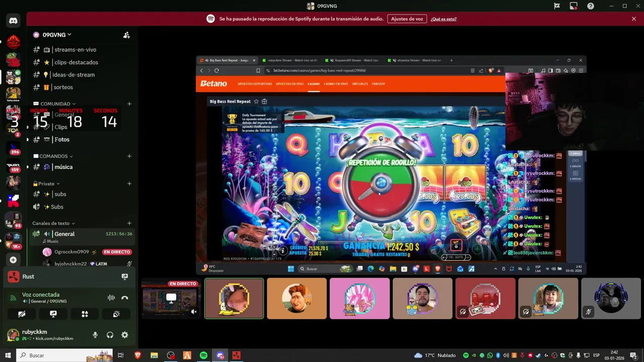The height and width of the screenshot is (362, 644).
Task: Open noise suppression waveform icon
Action: coord(111,298)
